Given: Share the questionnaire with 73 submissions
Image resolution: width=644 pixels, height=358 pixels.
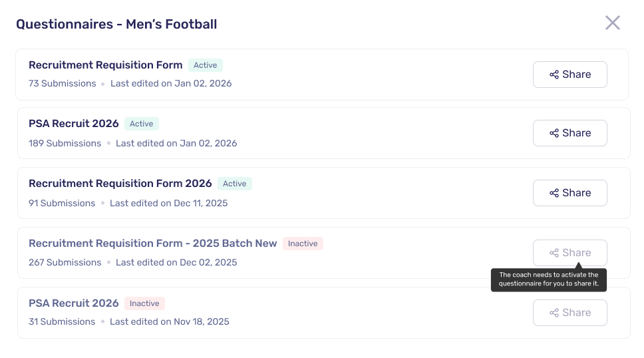Looking at the screenshot, I should (x=570, y=75).
